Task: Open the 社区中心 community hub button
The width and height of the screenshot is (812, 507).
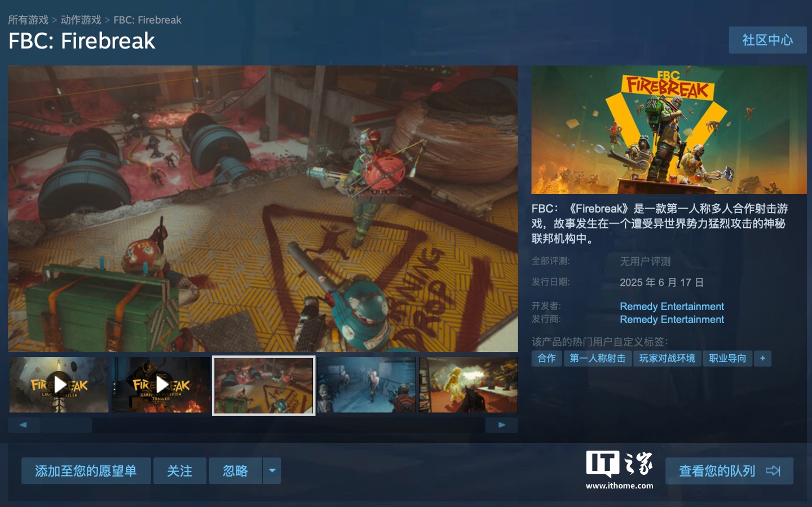Action: click(767, 40)
